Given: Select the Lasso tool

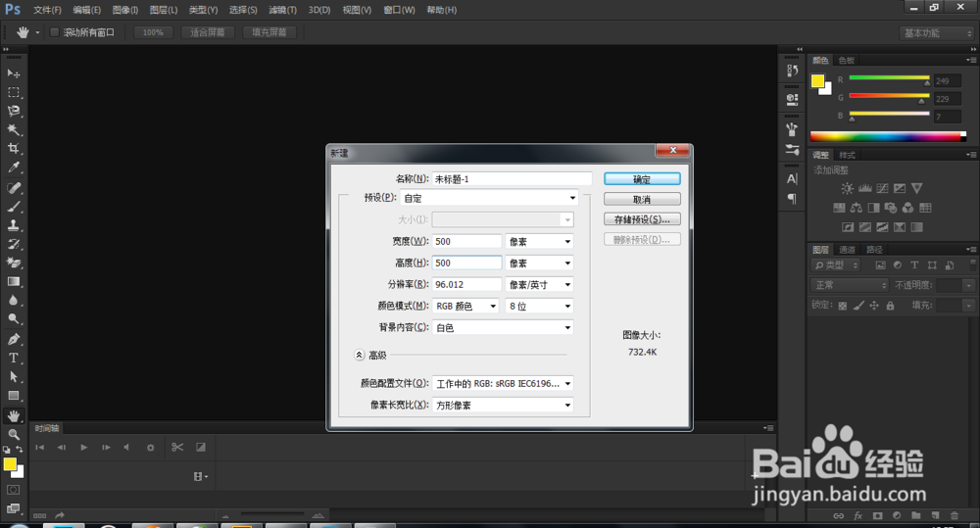Looking at the screenshot, I should (x=13, y=112).
